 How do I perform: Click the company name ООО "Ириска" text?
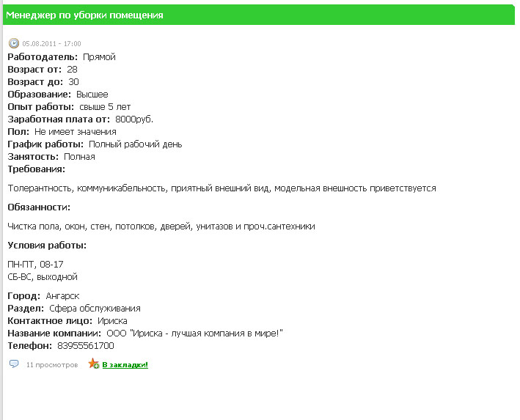pyautogui.click(x=190, y=334)
